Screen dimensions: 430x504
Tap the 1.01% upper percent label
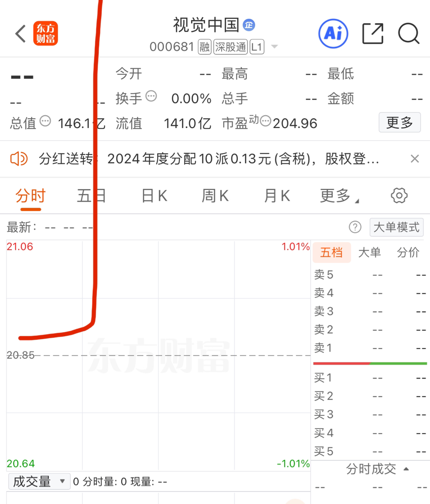point(296,247)
